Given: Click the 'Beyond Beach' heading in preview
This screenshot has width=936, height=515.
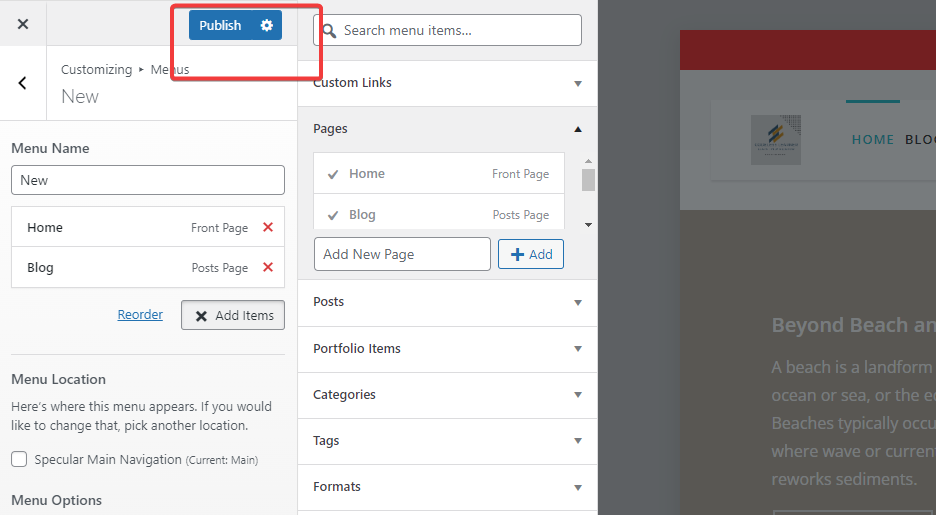Looking at the screenshot, I should click(x=854, y=325).
